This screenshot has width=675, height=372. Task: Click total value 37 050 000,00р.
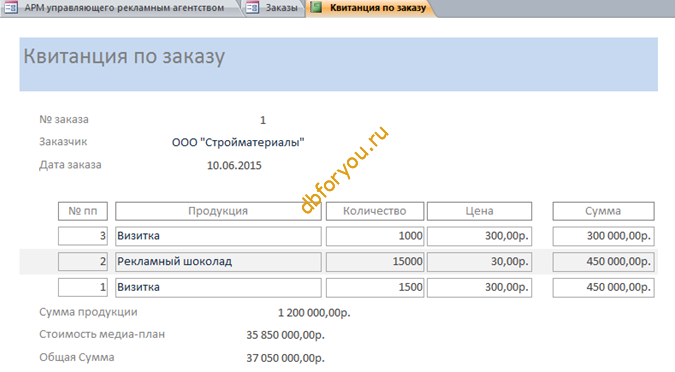(285, 358)
